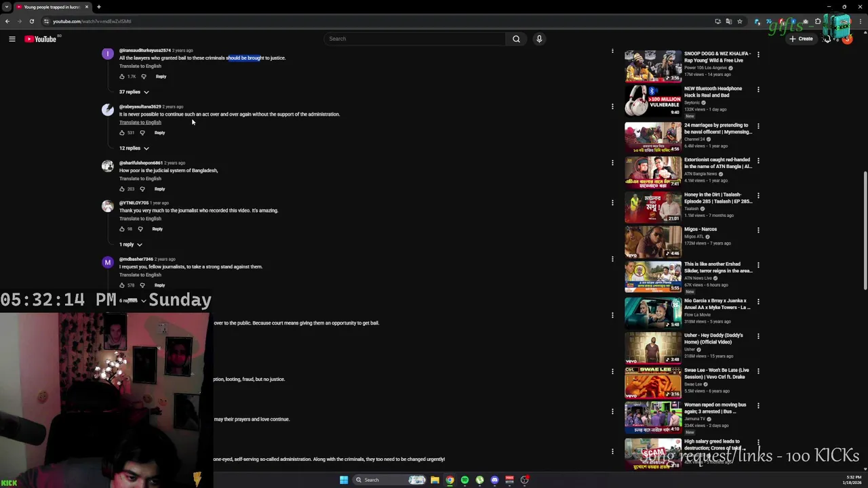The width and height of the screenshot is (868, 488).
Task: Translate 'judicial system of Bangladesh' comment to English
Action: (x=140, y=178)
